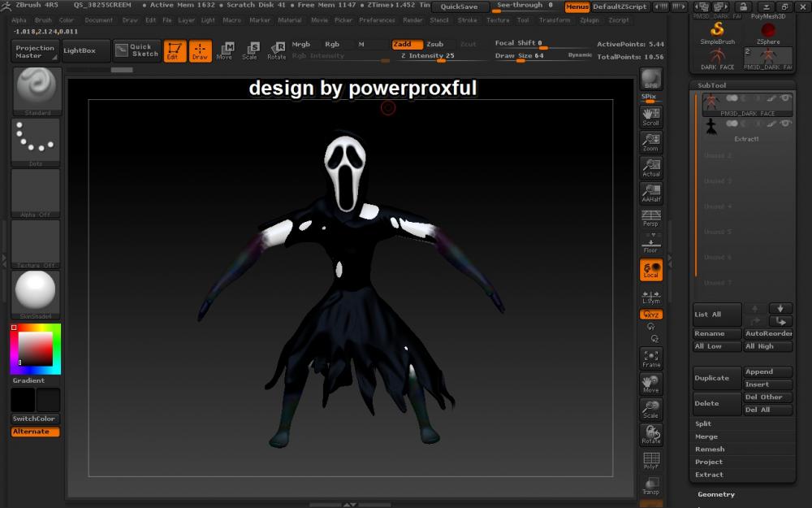
Task: Click the Del Other button
Action: coord(768,397)
